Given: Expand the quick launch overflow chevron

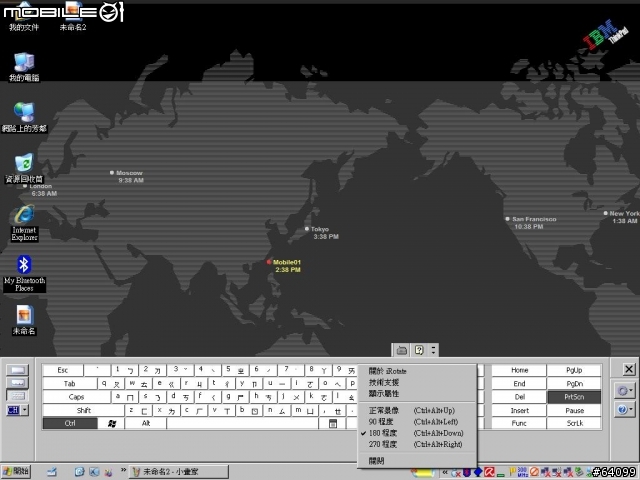Looking at the screenshot, I should tap(123, 470).
